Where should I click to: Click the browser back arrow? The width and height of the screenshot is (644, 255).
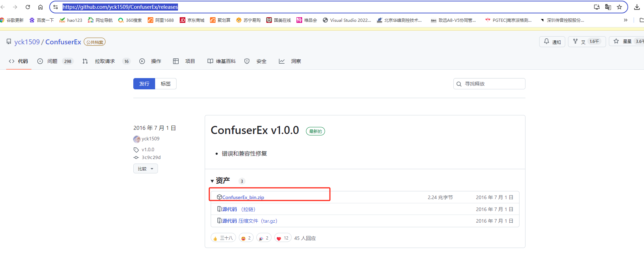coord(3,7)
